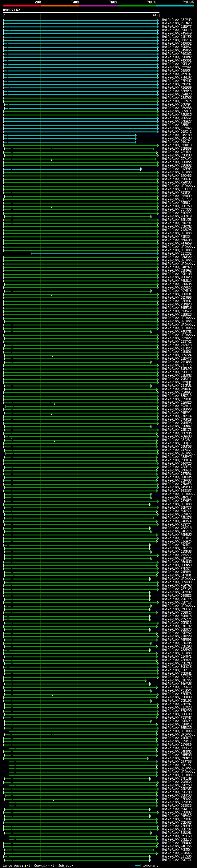Open hit UniRef100_A7PE87
Image resolution: width=197 pixels, height=868 pixels.
(177, 78)
